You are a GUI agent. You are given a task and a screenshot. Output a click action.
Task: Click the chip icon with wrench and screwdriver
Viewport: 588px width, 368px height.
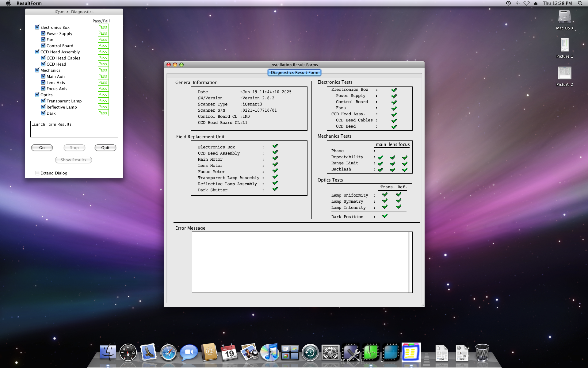[351, 352]
